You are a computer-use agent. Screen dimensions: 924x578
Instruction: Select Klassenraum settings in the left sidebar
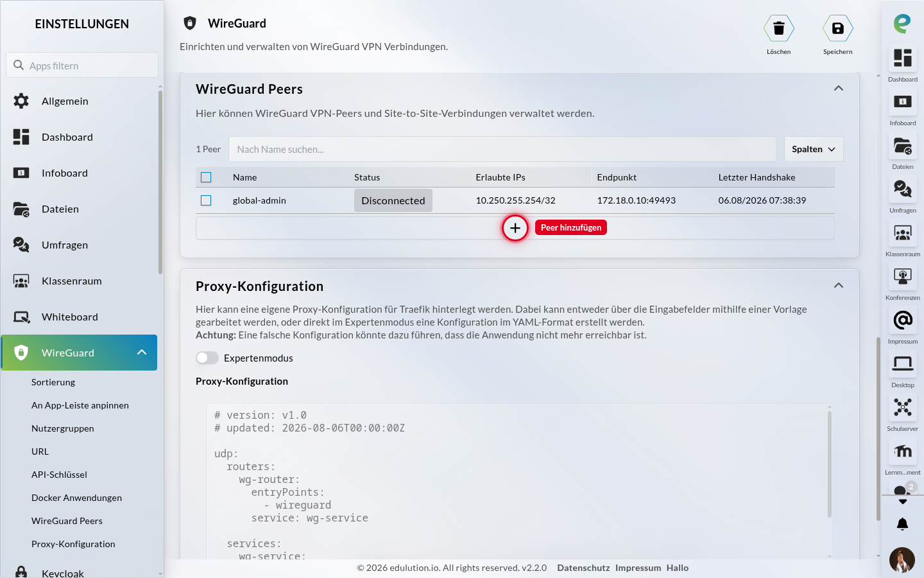(79, 281)
